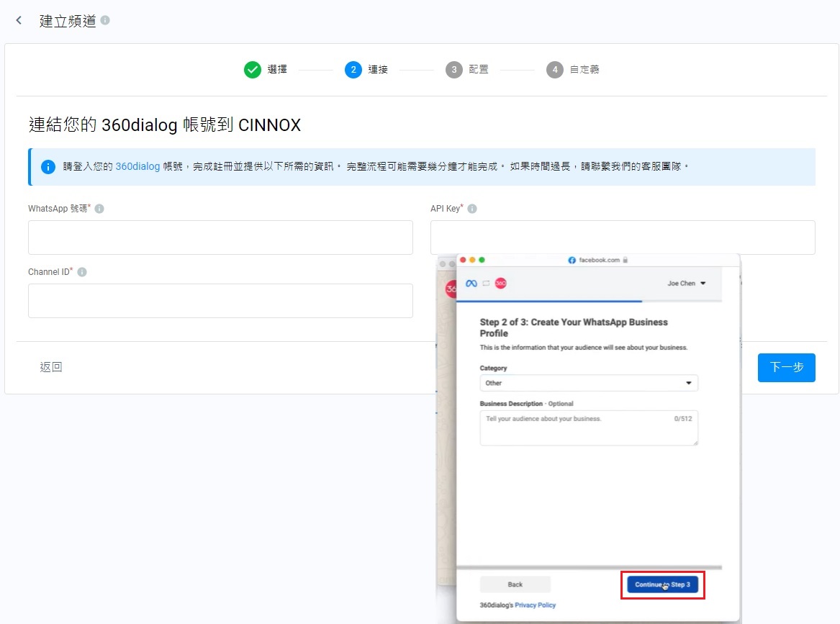This screenshot has width=840, height=624.
Task: Click inside the API Key field
Action: (x=623, y=238)
